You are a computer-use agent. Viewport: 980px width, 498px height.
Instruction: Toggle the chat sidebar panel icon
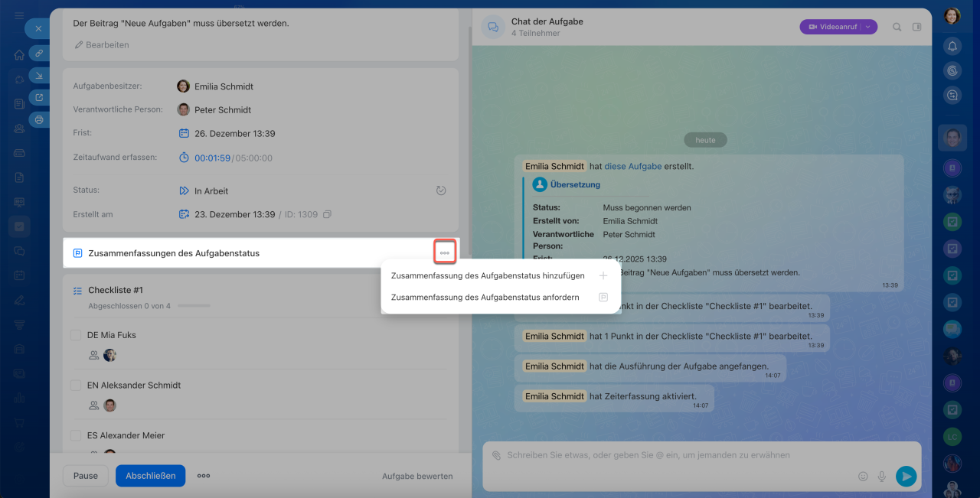917,27
